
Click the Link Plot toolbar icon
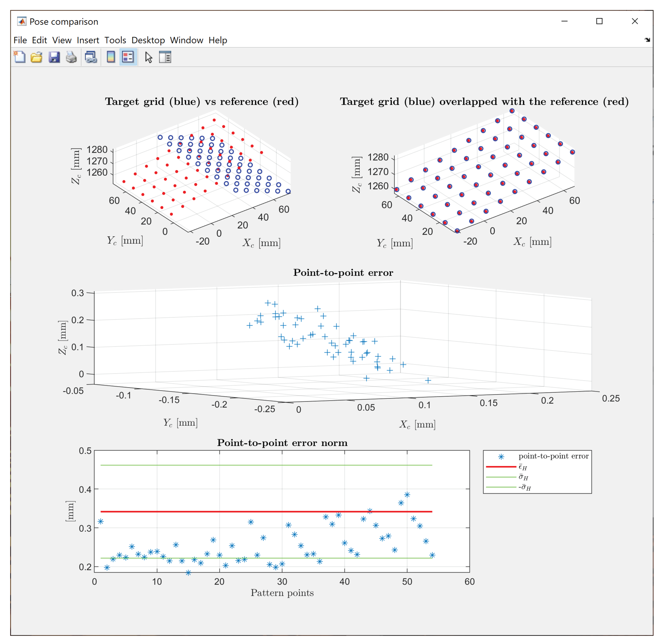pos(91,57)
